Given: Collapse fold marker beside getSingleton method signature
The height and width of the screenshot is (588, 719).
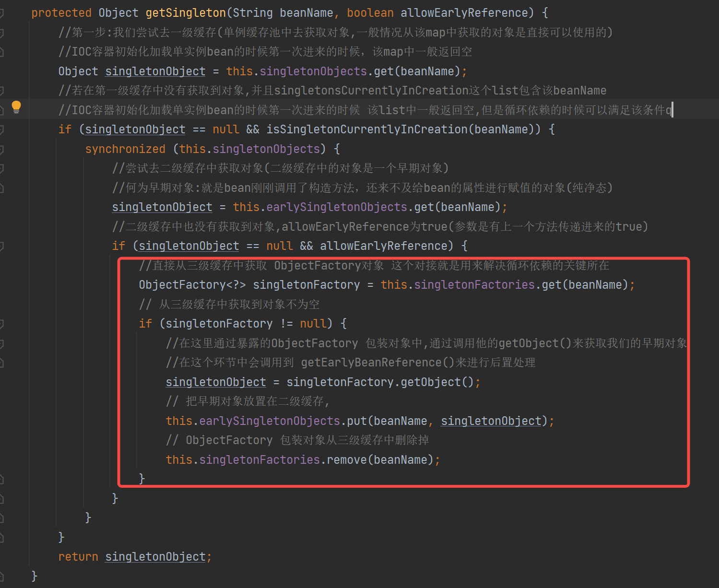Looking at the screenshot, I should pyautogui.click(x=1, y=13).
